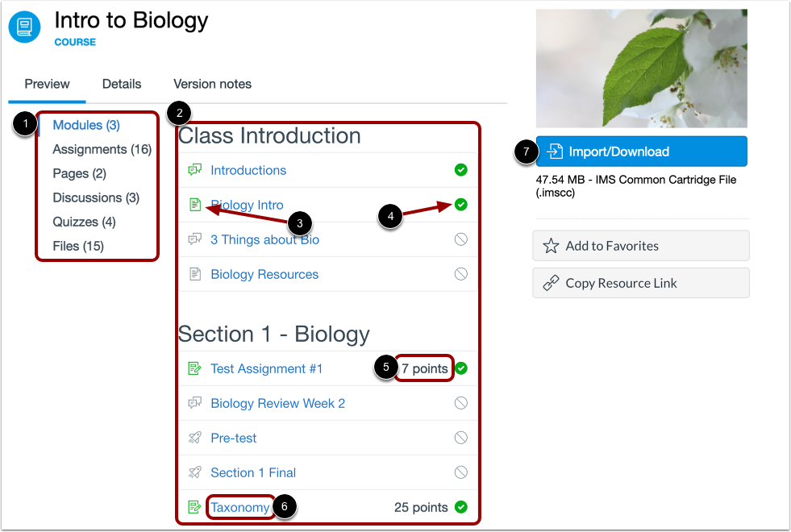Open the Version notes tab
791x532 pixels.
(211, 84)
